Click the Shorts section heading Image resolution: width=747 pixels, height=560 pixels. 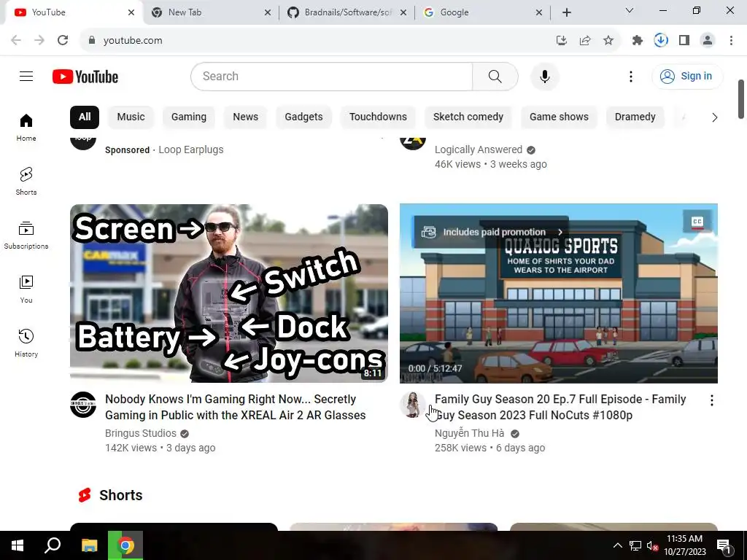[120, 495]
